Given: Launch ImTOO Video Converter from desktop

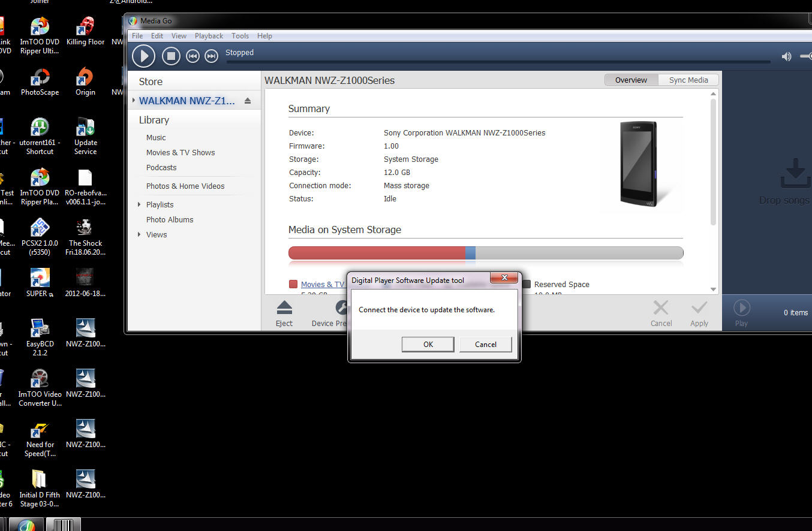Looking at the screenshot, I should click(40, 388).
